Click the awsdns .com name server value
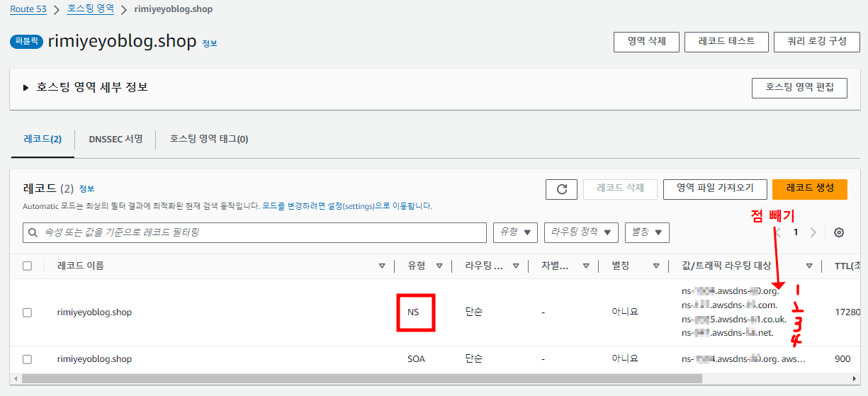 730,305
